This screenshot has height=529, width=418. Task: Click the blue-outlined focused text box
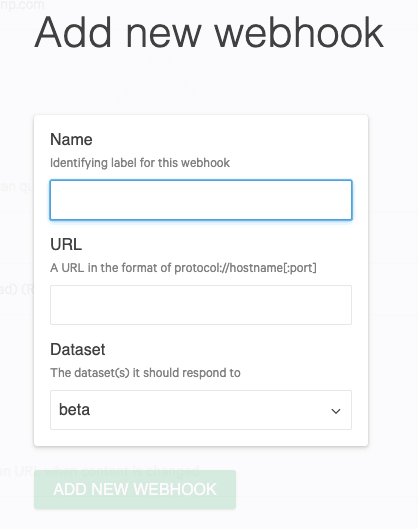[201, 200]
